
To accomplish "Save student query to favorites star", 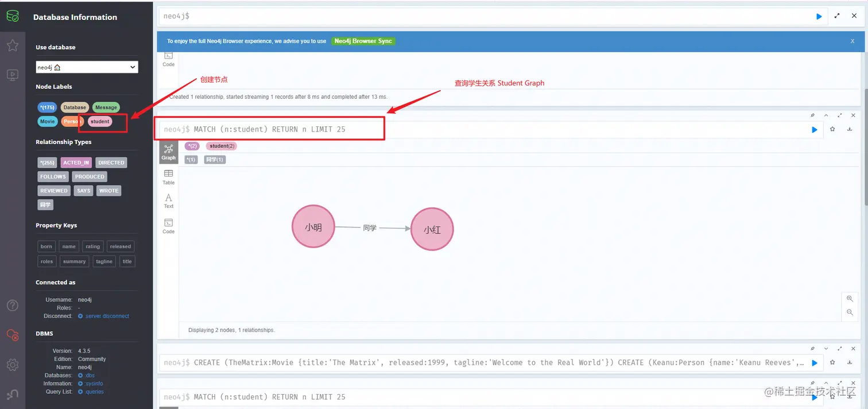I will pos(832,129).
